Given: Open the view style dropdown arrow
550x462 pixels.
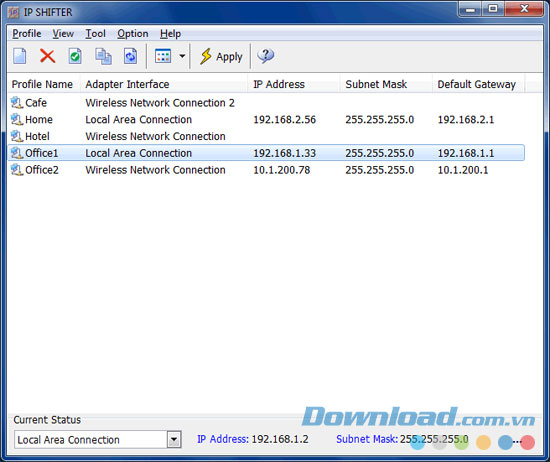Looking at the screenshot, I should pos(182,56).
